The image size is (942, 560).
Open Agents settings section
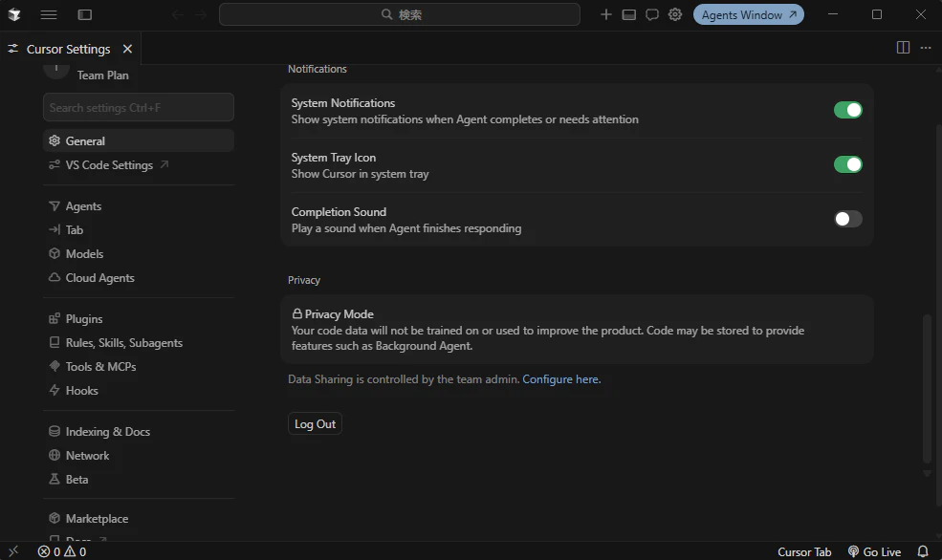(139, 205)
